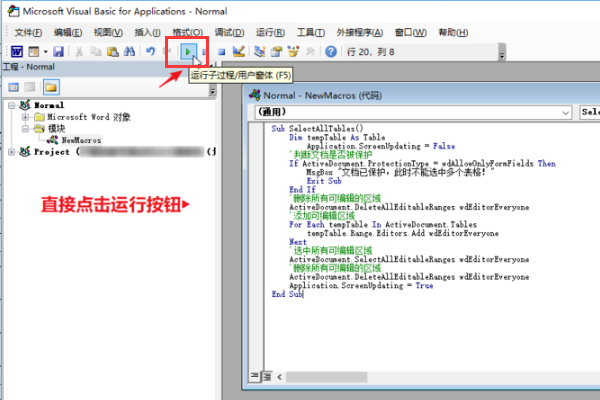Place cursor on the End Sub line
The height and width of the screenshot is (400, 600).
[287, 294]
